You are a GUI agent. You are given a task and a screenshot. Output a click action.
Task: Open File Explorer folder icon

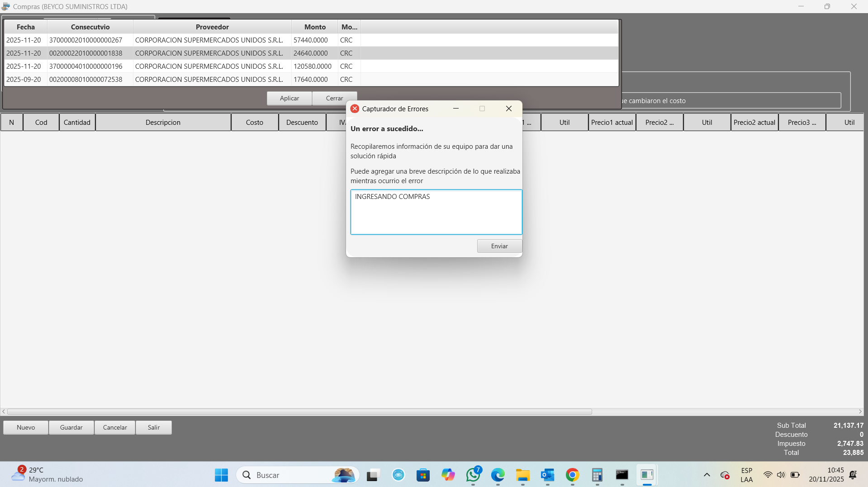522,475
